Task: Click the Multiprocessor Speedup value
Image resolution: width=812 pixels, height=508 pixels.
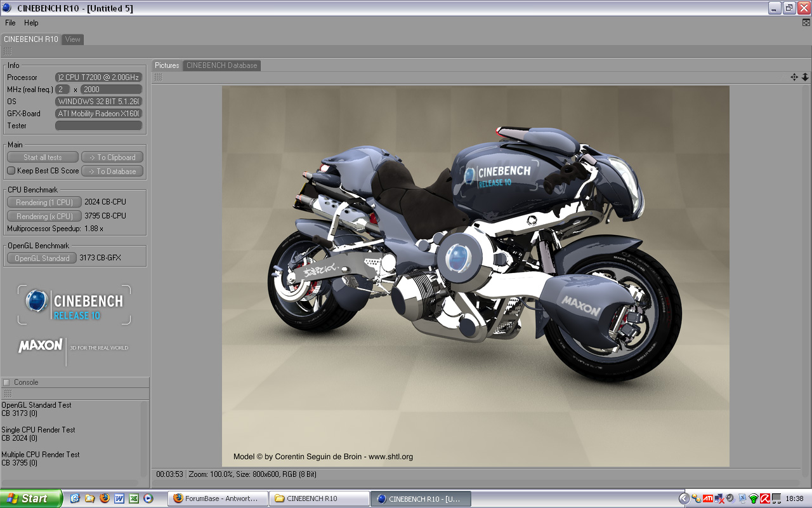Action: [94, 229]
